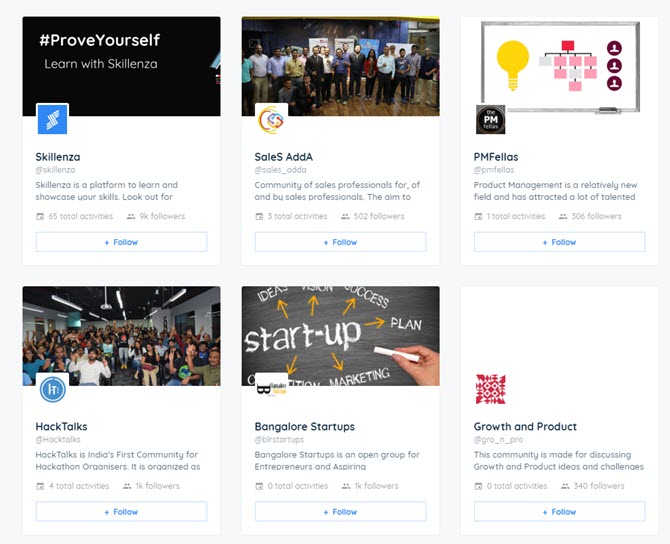Click the Skillenza logo avatar
Image resolution: width=670 pixels, height=544 pixels.
pyautogui.click(x=52, y=119)
